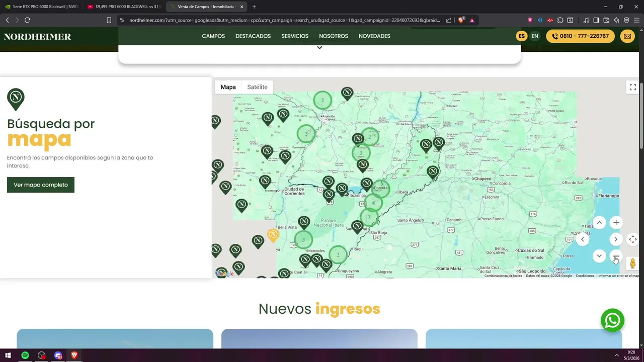
Task: Open the email contact envelope icon
Action: 627,36
